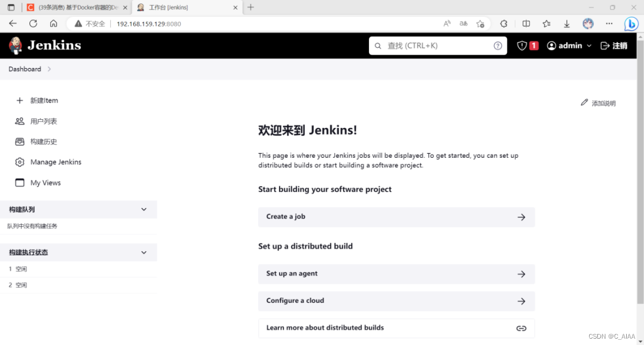Click the 不安全 security warning indicator
The width and height of the screenshot is (644, 345).
pos(89,24)
